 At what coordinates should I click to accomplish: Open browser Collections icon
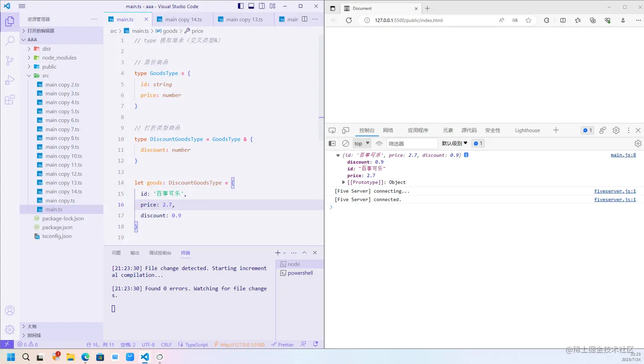592,20
